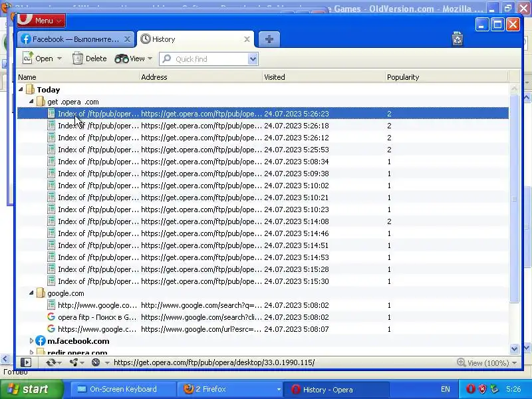Close the Facebook tab
The width and height of the screenshot is (532, 399).
point(127,39)
